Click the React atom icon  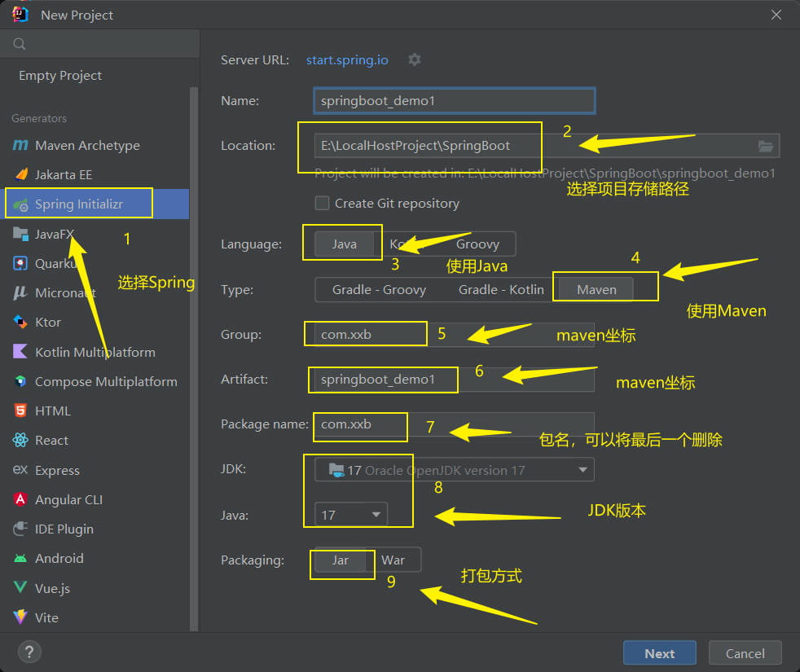click(20, 440)
